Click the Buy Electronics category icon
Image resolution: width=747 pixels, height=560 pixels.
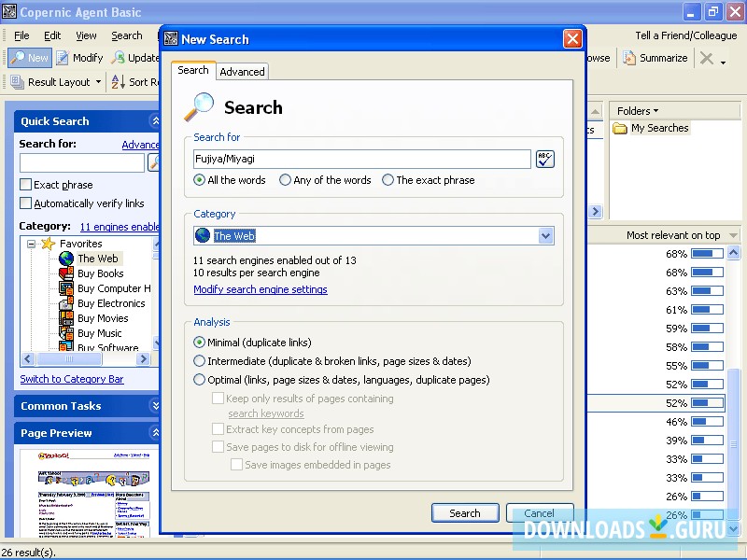[x=66, y=303]
